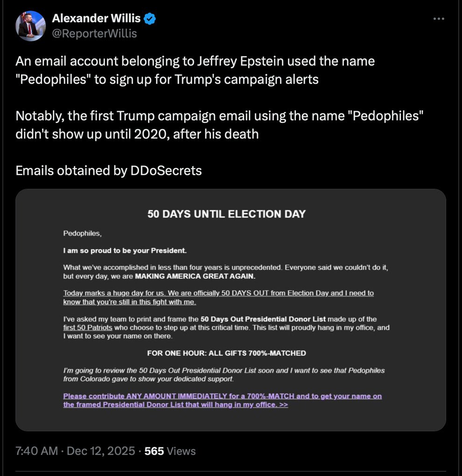Click the 'FOR ONE HOUR: ALL GIFTS 700%-MATCHED' line
This screenshot has height=476, width=462.
pyautogui.click(x=226, y=353)
